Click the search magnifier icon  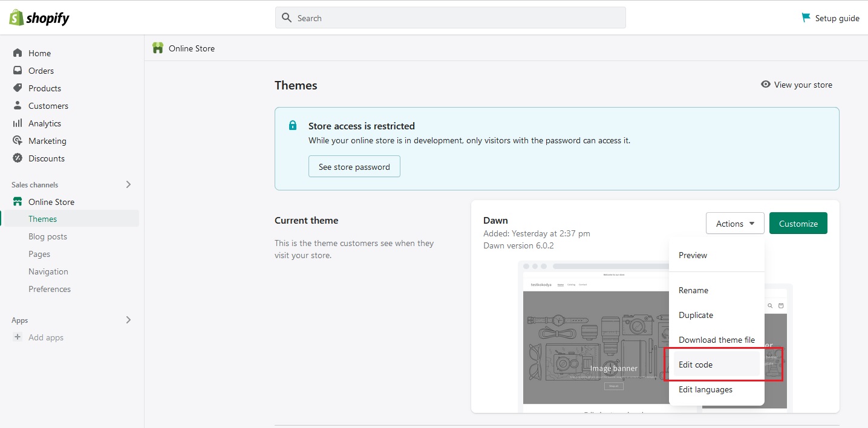tap(287, 18)
